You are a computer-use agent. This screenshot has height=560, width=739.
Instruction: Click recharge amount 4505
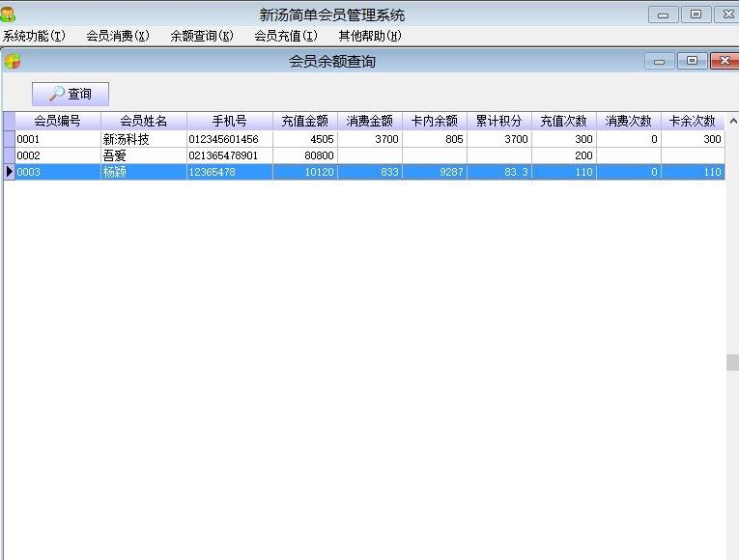point(305,139)
